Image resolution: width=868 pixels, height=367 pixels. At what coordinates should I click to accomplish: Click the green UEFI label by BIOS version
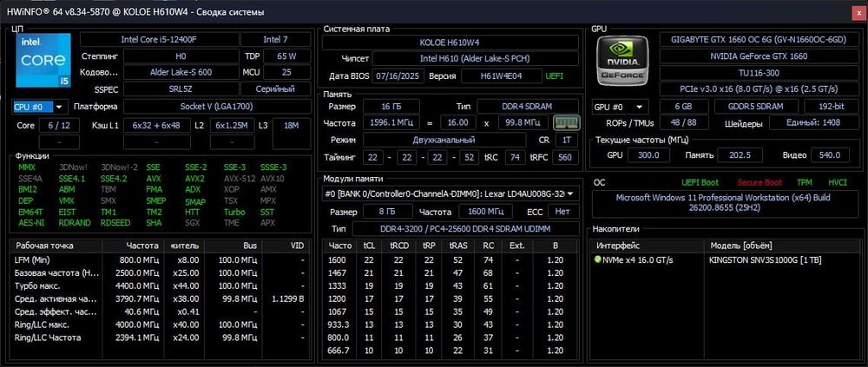(554, 75)
